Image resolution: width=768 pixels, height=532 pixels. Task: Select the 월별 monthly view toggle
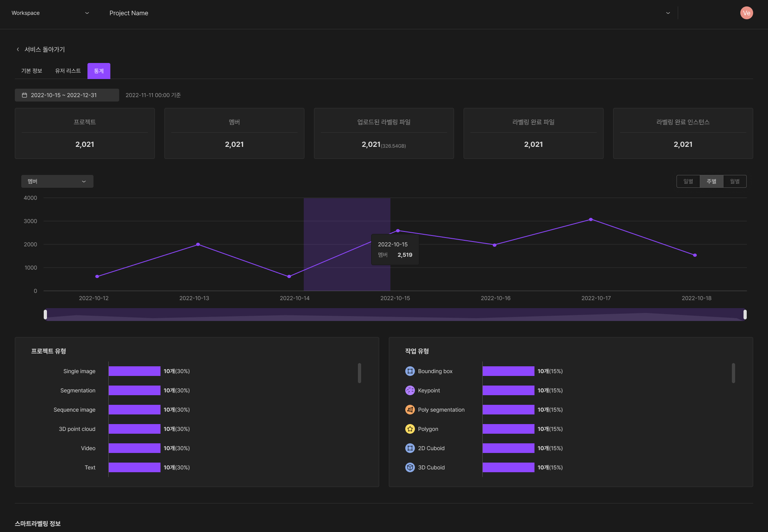735,181
